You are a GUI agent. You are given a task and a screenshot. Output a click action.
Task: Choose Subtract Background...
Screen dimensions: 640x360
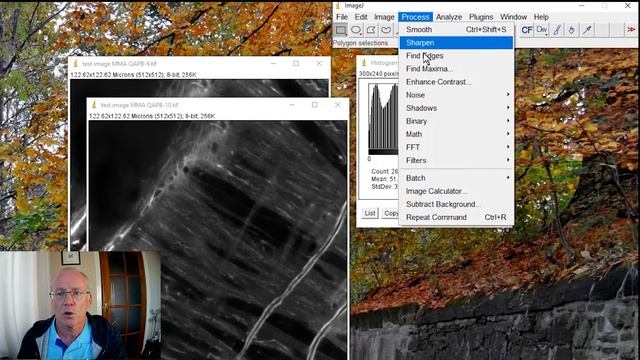[x=456, y=204]
